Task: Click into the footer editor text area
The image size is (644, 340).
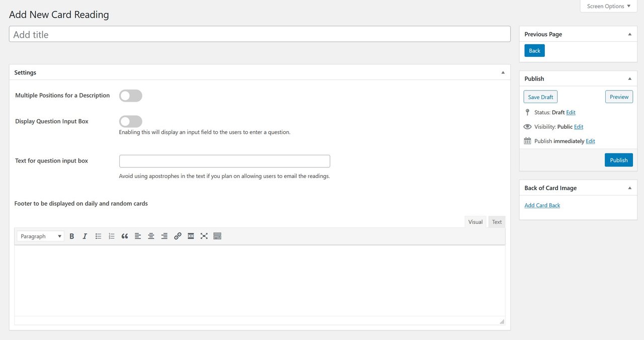Action: click(x=260, y=281)
